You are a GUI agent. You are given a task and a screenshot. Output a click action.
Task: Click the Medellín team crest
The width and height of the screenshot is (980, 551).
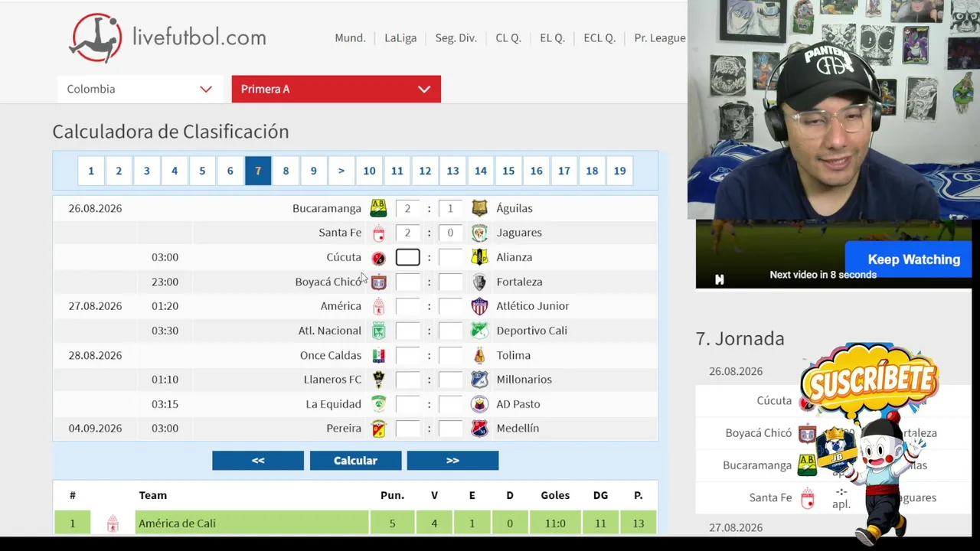[479, 429]
